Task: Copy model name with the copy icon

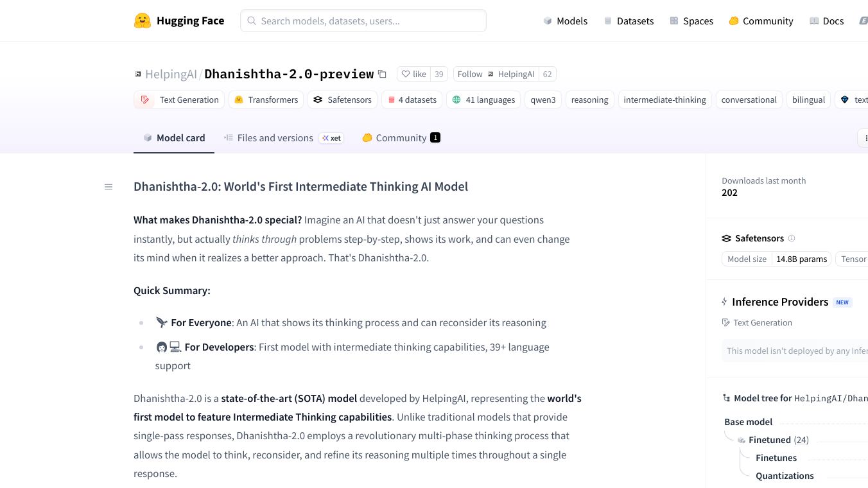Action: pyautogui.click(x=382, y=74)
